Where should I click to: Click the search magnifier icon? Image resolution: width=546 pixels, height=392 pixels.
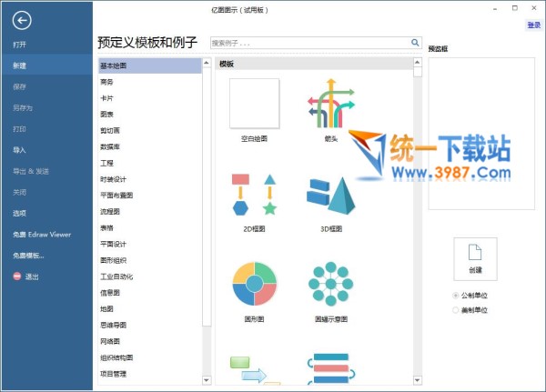tap(415, 42)
